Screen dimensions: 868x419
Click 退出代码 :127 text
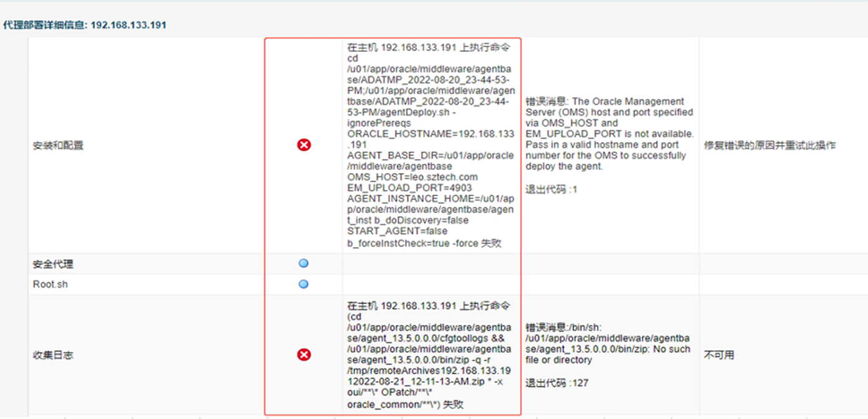click(x=557, y=383)
